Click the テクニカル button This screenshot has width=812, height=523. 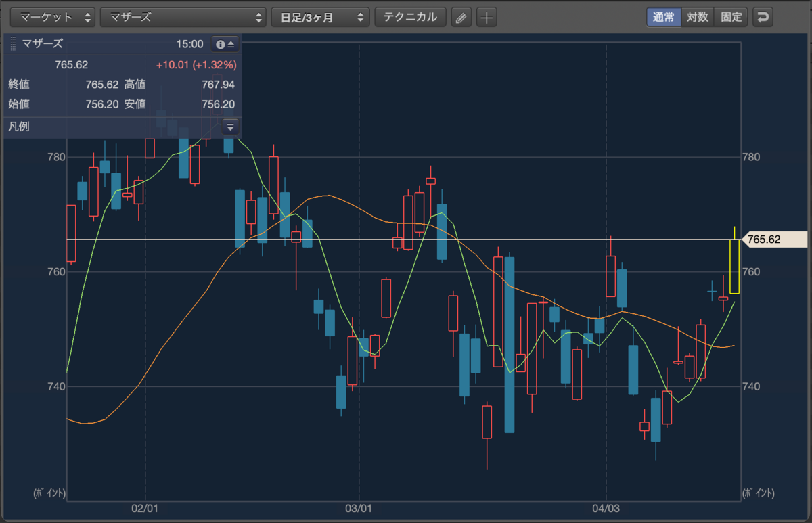pyautogui.click(x=410, y=17)
